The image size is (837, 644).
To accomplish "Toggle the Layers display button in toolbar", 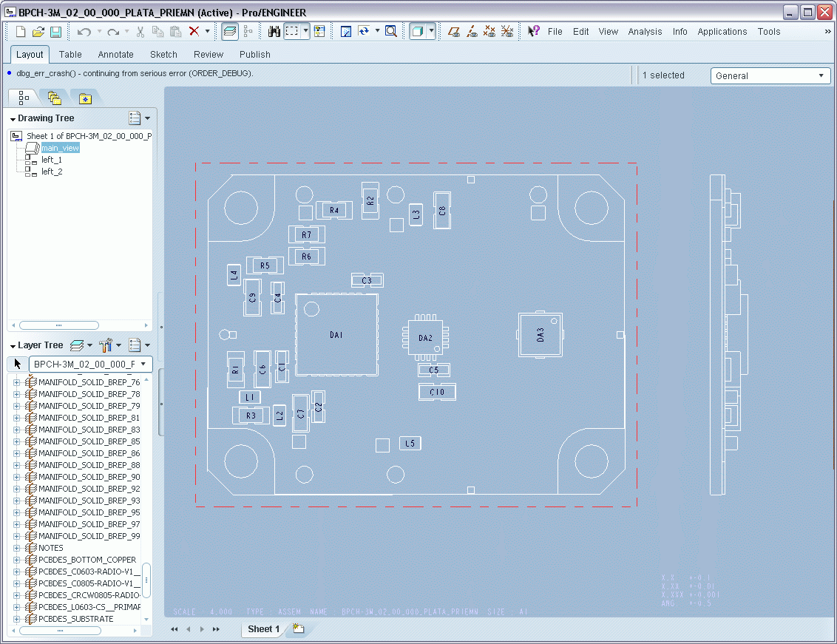I will pyautogui.click(x=230, y=32).
